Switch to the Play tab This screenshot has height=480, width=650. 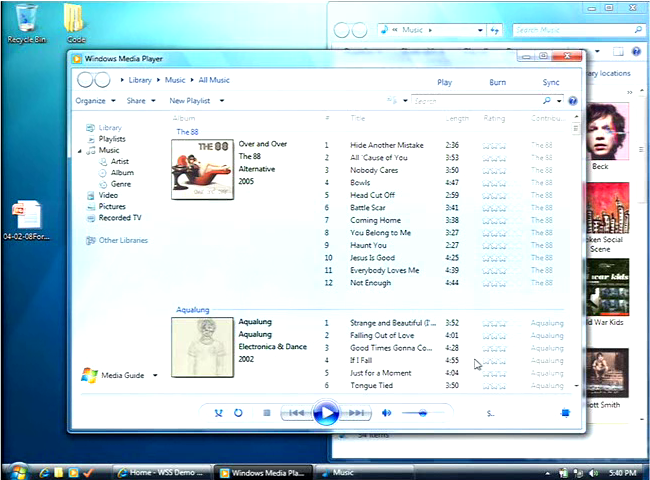(x=444, y=82)
